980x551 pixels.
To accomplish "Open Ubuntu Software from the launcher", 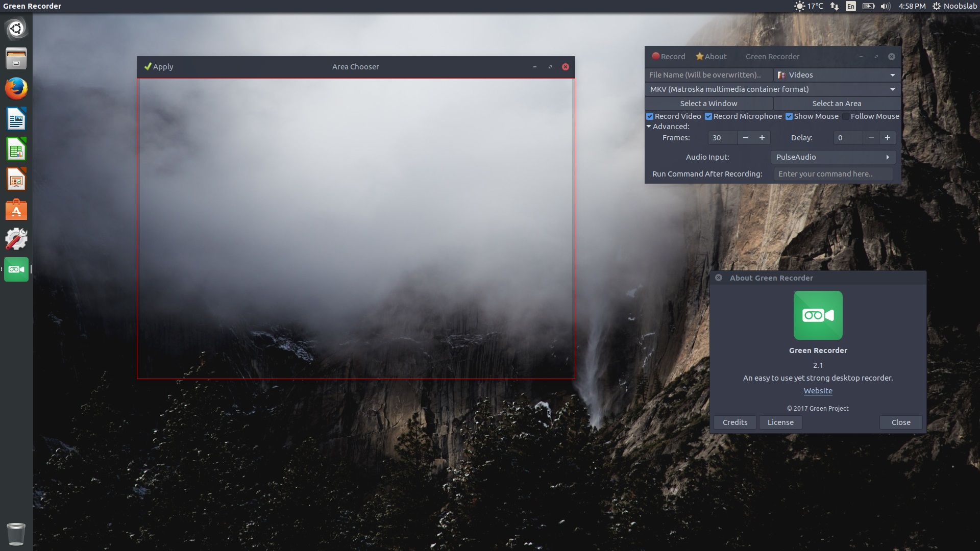I will point(16,209).
